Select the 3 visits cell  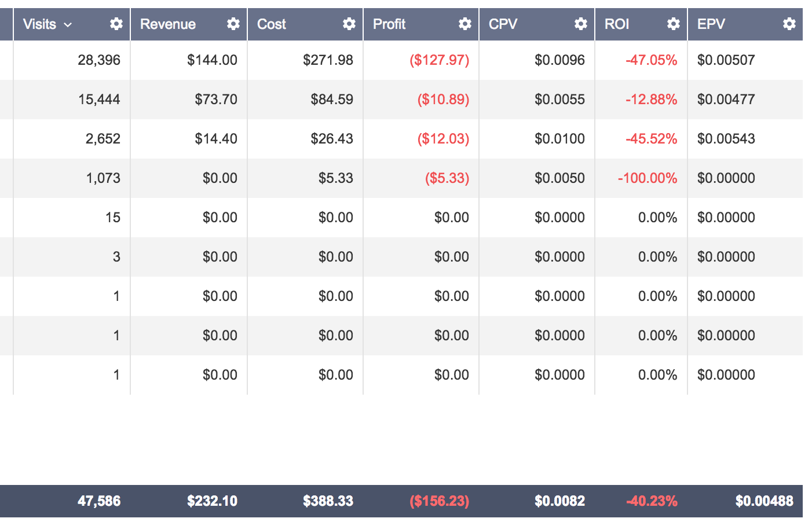116,257
